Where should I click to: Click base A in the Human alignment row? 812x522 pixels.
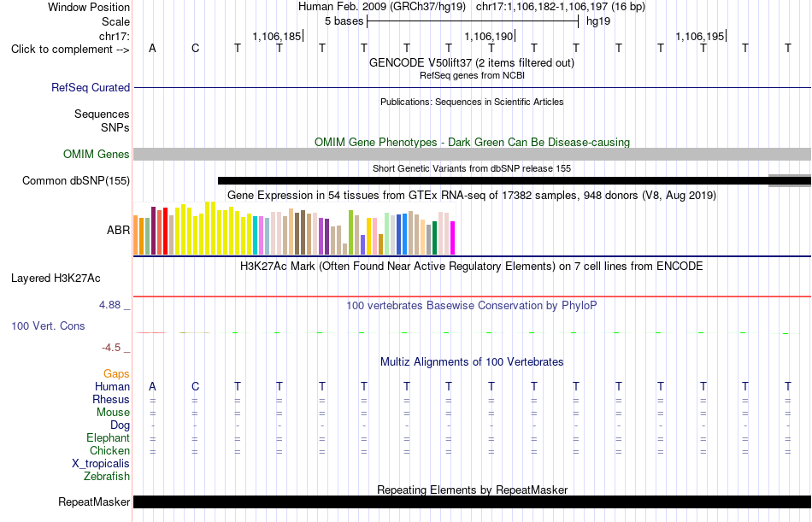pyautogui.click(x=152, y=387)
